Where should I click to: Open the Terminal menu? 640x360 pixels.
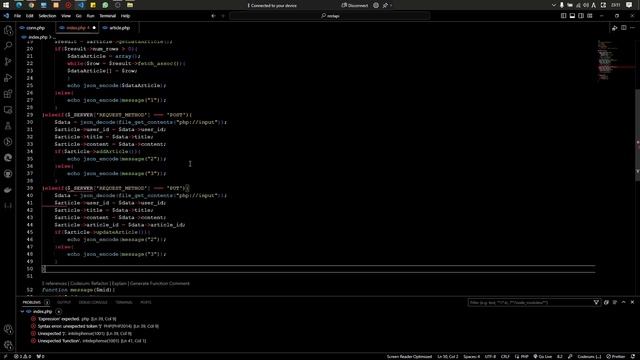tap(108, 16)
